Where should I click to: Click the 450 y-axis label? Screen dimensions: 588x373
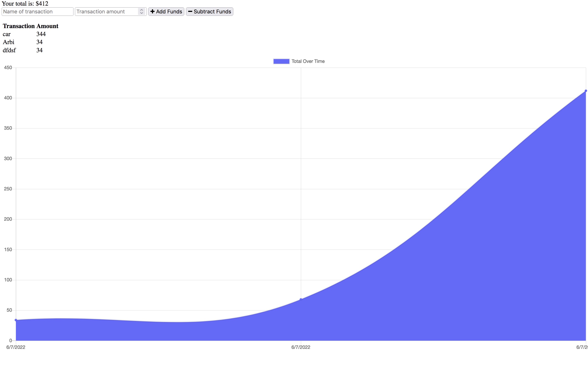coord(8,67)
